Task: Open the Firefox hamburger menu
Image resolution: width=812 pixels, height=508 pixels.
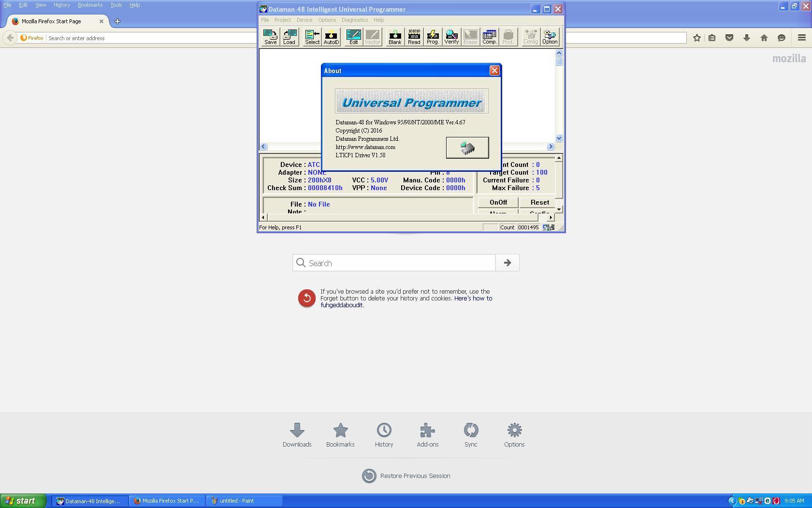Action: pos(801,38)
